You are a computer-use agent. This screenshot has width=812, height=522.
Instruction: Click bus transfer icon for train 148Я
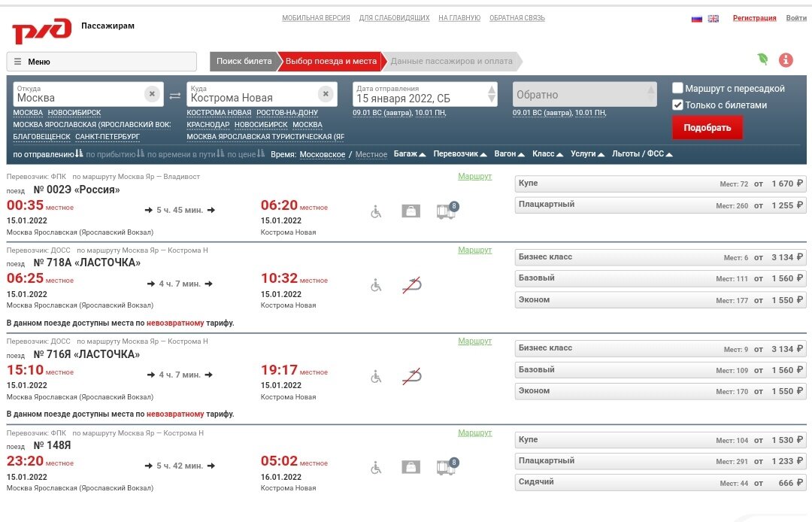(447, 466)
